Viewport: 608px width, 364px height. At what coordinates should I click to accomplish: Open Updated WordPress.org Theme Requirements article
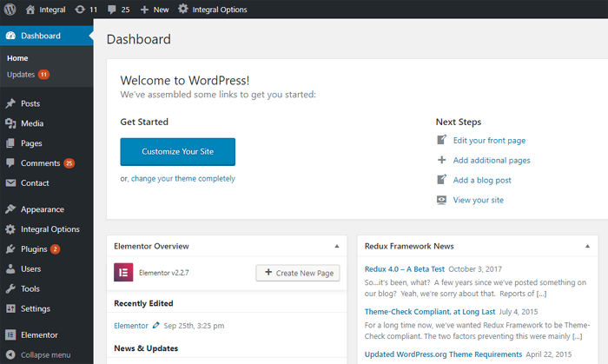pyautogui.click(x=443, y=354)
